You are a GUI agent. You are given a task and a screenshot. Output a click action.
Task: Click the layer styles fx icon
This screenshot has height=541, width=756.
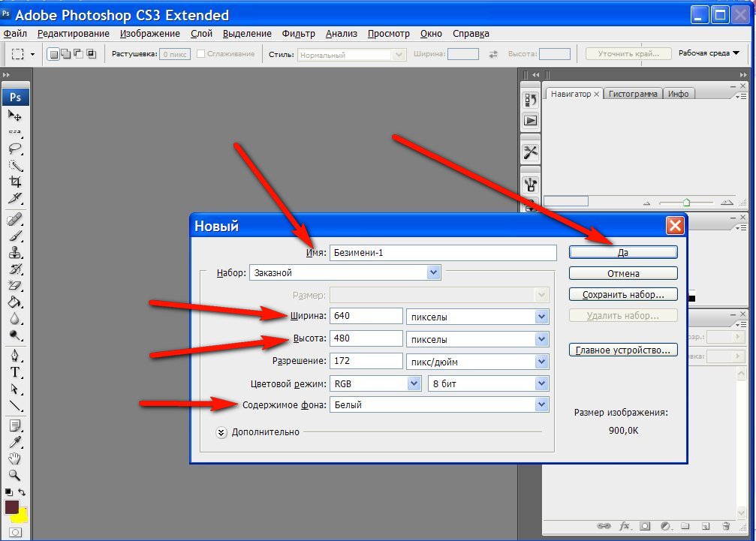[625, 526]
